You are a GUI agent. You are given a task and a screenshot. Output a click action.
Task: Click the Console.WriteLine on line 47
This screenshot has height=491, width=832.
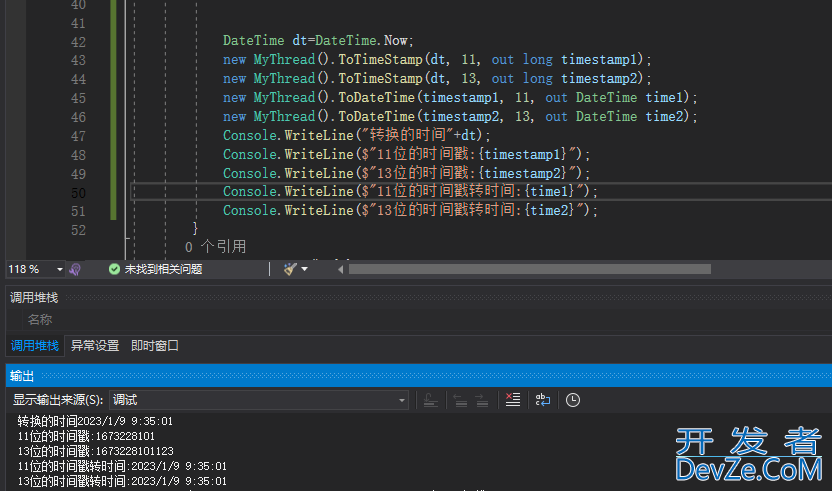(288, 135)
